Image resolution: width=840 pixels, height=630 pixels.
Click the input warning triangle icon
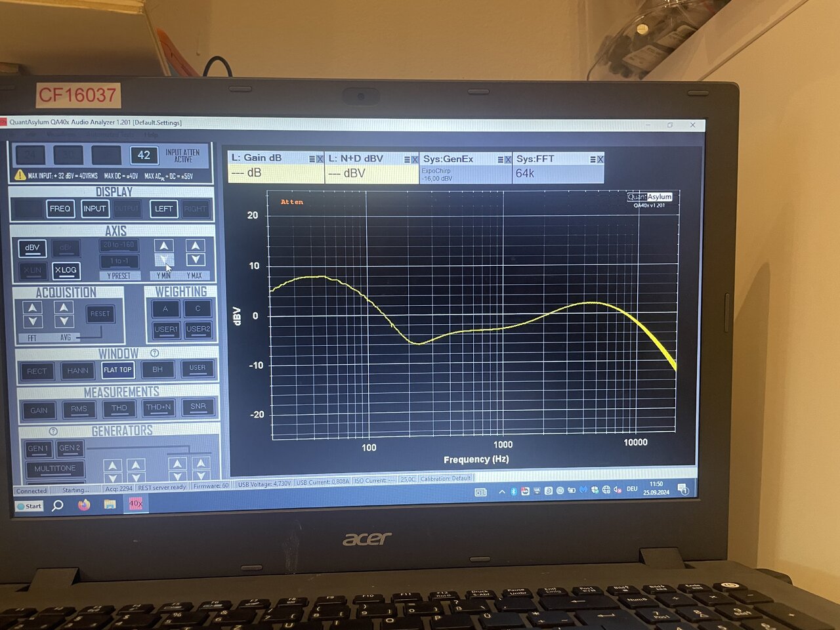click(20, 175)
